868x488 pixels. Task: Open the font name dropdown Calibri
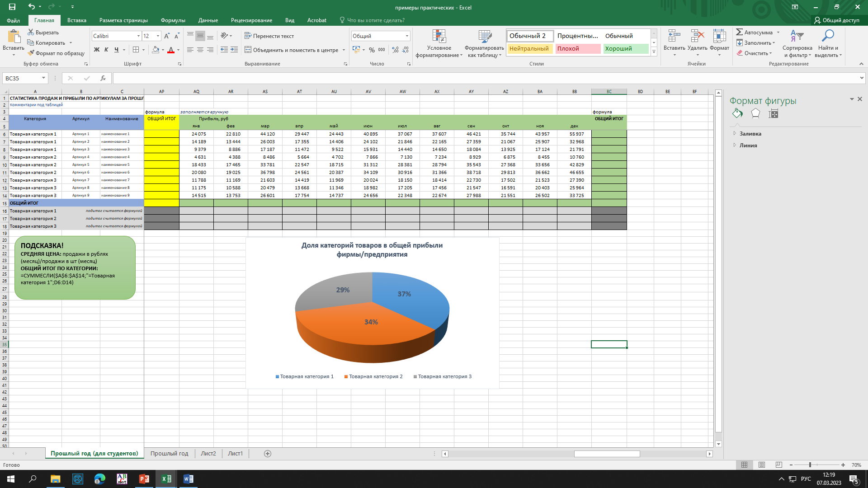click(x=138, y=36)
